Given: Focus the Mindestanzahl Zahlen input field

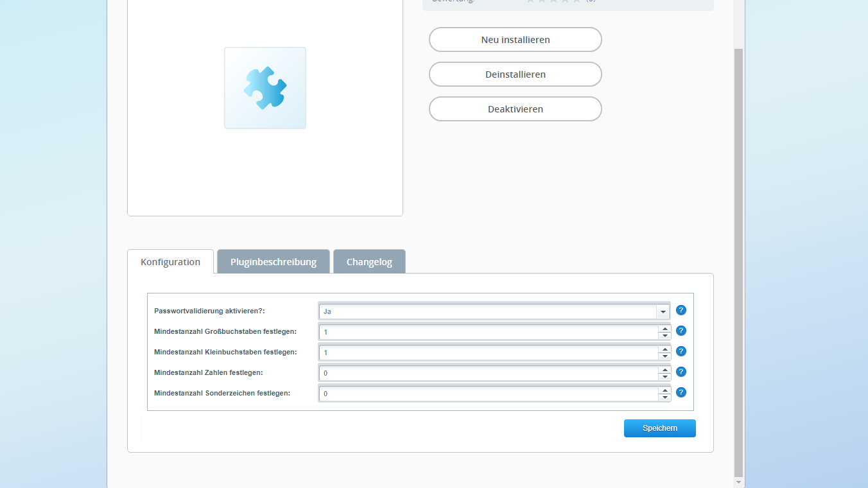Looking at the screenshot, I should coord(489,373).
